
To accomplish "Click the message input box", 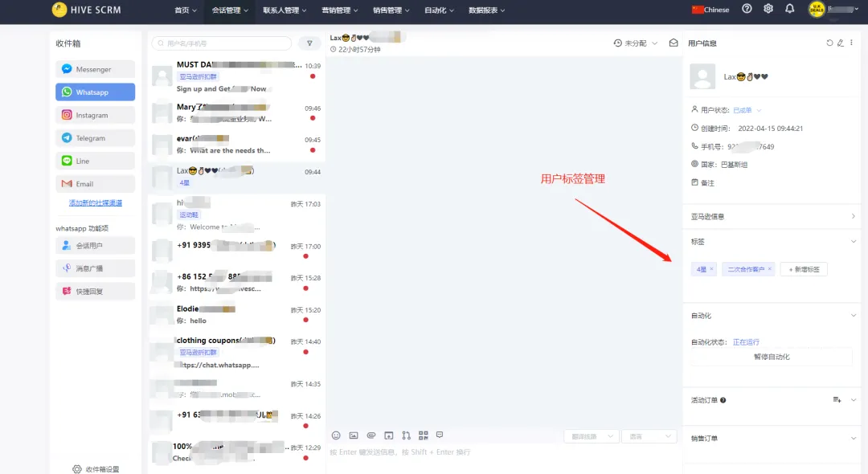I will pos(504,458).
